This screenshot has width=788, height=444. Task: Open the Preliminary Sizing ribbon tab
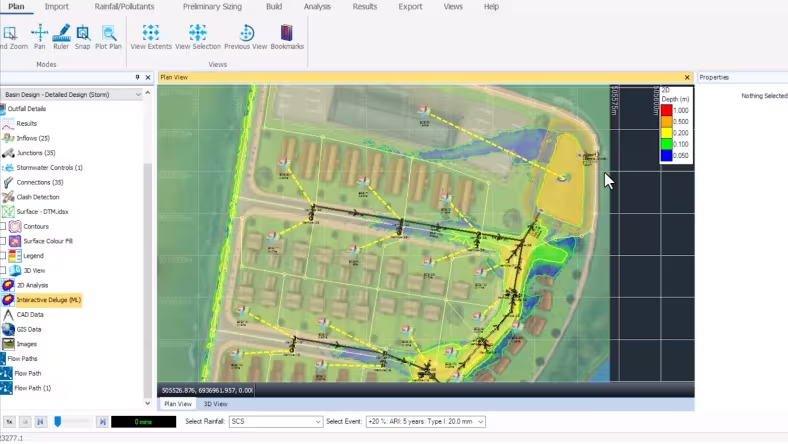(212, 7)
